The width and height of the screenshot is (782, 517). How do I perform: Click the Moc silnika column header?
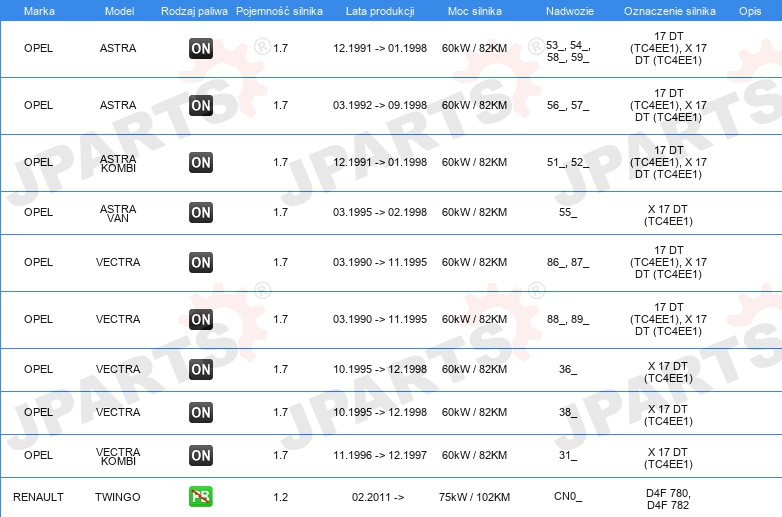coord(475,11)
